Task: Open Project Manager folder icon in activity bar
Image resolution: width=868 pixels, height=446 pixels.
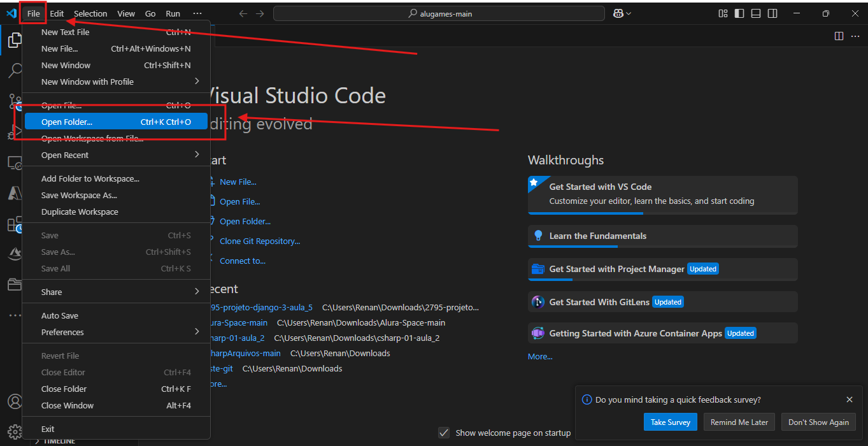Action: [14, 284]
